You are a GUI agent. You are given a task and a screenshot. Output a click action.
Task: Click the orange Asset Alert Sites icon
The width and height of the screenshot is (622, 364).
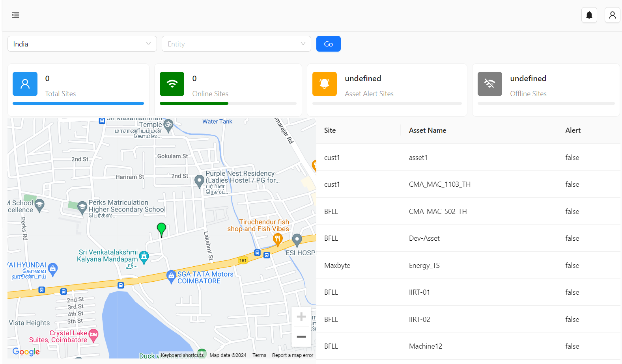click(324, 84)
